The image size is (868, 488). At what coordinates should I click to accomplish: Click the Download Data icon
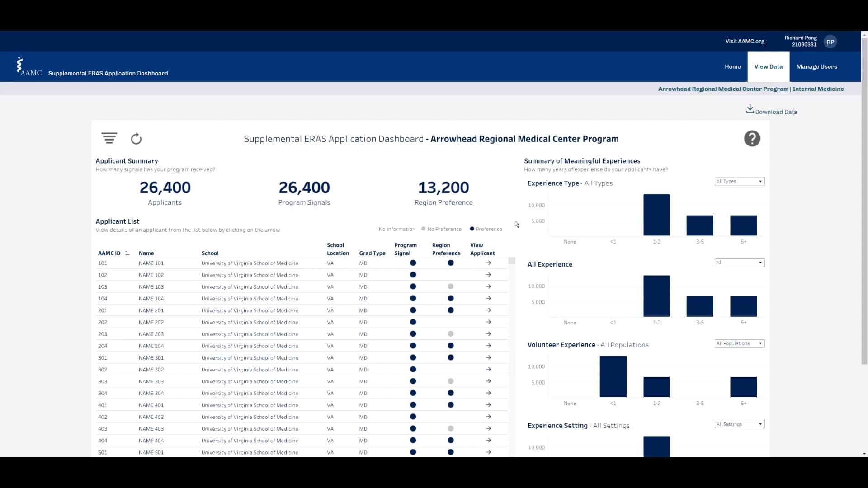coord(750,109)
